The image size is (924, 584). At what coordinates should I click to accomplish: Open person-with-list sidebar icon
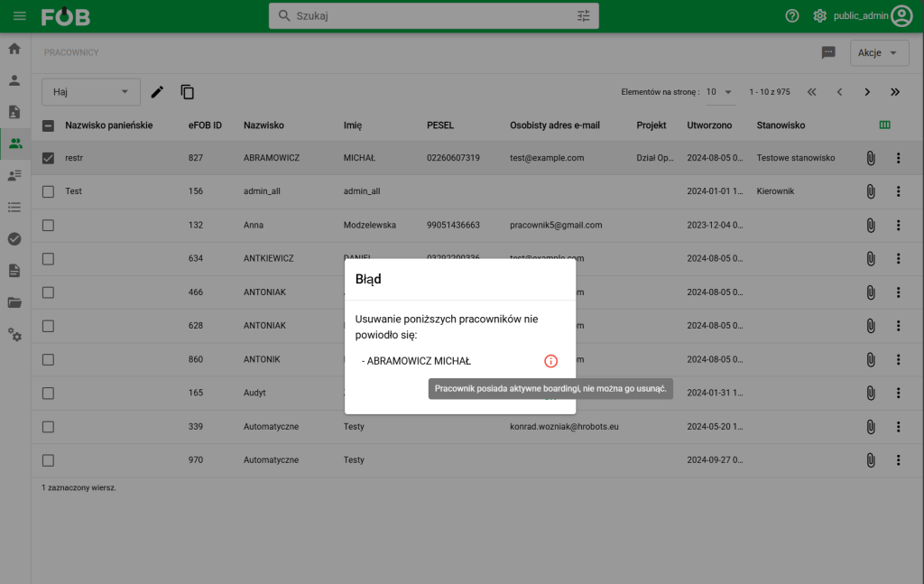[14, 175]
